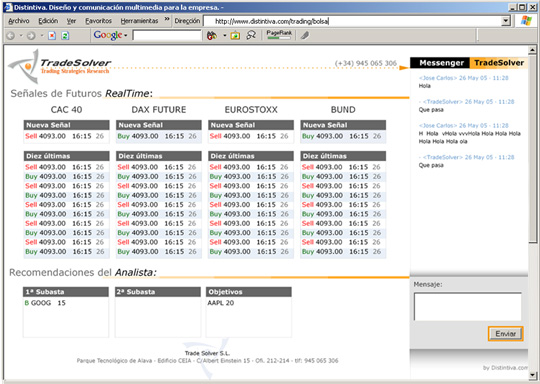Click the browser Forward arrow button
This screenshot has width=540, height=384.
(31, 35)
